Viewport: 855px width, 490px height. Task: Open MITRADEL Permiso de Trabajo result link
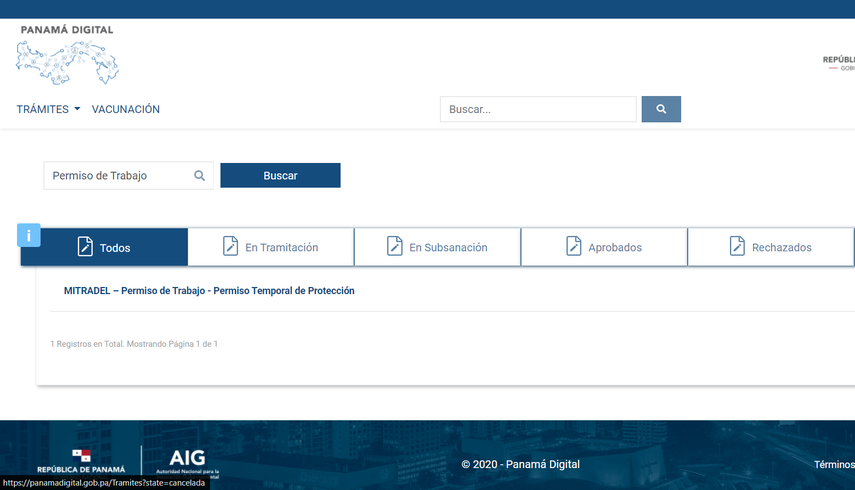click(x=209, y=291)
